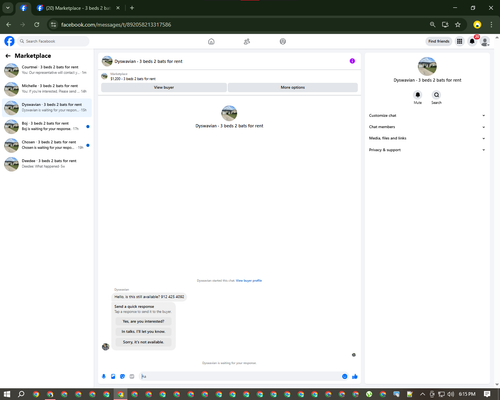
Task: Click the $1,200 listing thumbnail in header
Action: coord(104,76)
